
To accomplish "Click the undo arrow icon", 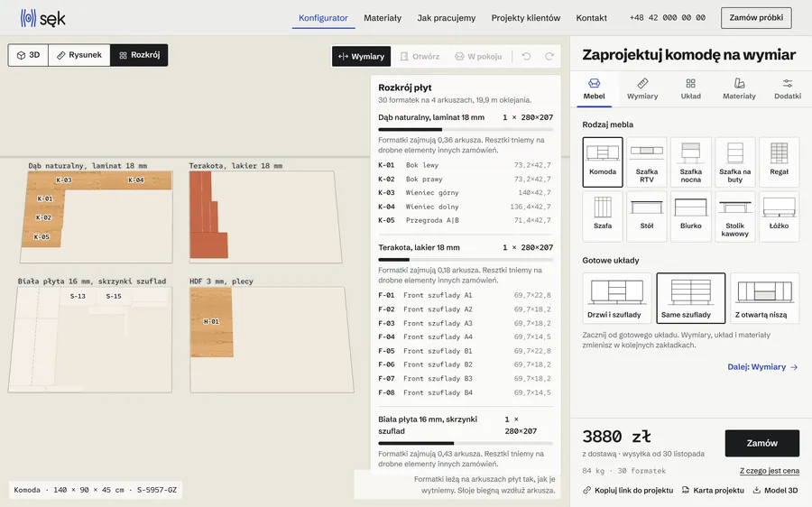I will [526, 57].
